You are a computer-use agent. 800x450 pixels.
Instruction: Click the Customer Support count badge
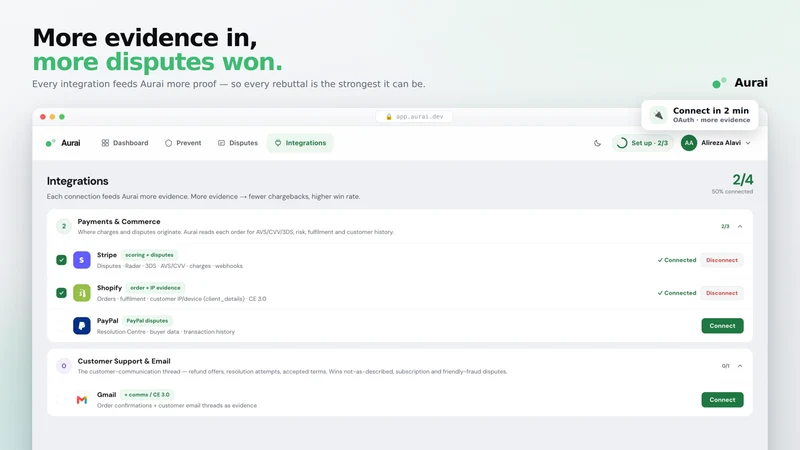point(64,366)
